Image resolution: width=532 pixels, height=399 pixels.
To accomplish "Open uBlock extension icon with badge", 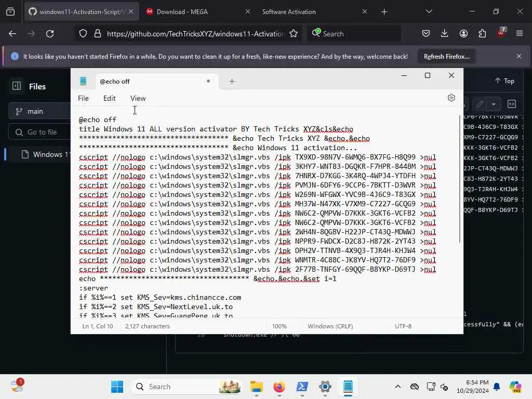I will [501, 33].
